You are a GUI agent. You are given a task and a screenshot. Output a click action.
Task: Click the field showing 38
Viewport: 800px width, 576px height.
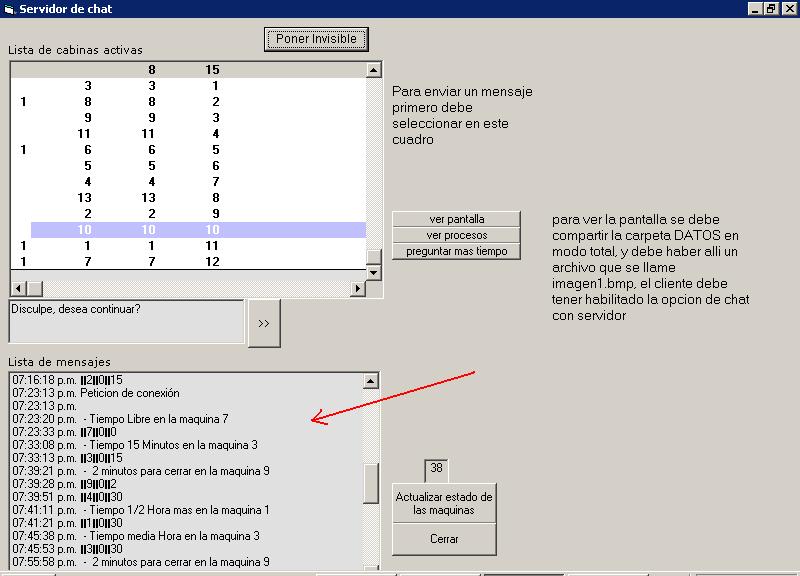(x=436, y=469)
